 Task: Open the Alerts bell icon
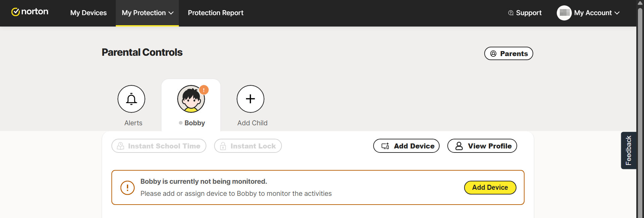coord(131,99)
